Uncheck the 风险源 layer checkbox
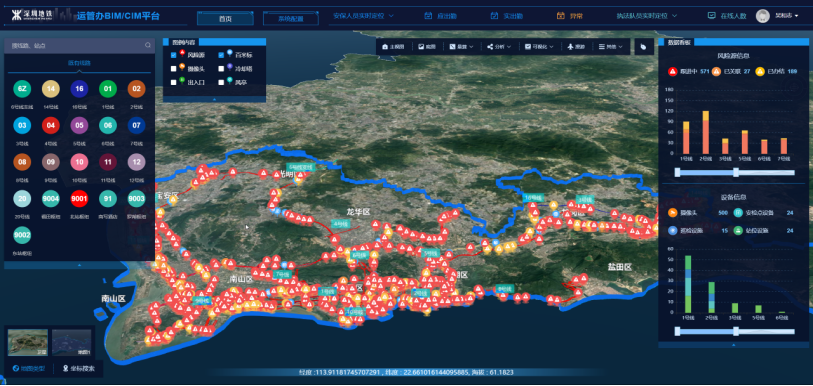The width and height of the screenshot is (813, 386). coord(174,54)
